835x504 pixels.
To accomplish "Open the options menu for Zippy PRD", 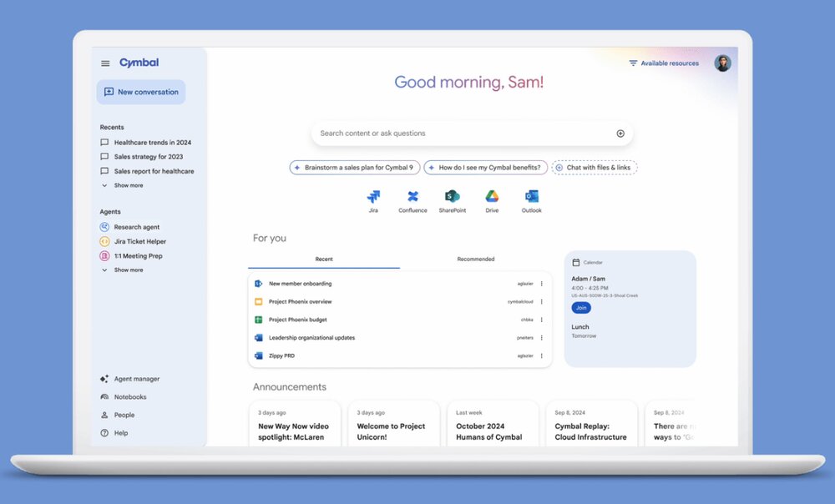I will pyautogui.click(x=541, y=355).
